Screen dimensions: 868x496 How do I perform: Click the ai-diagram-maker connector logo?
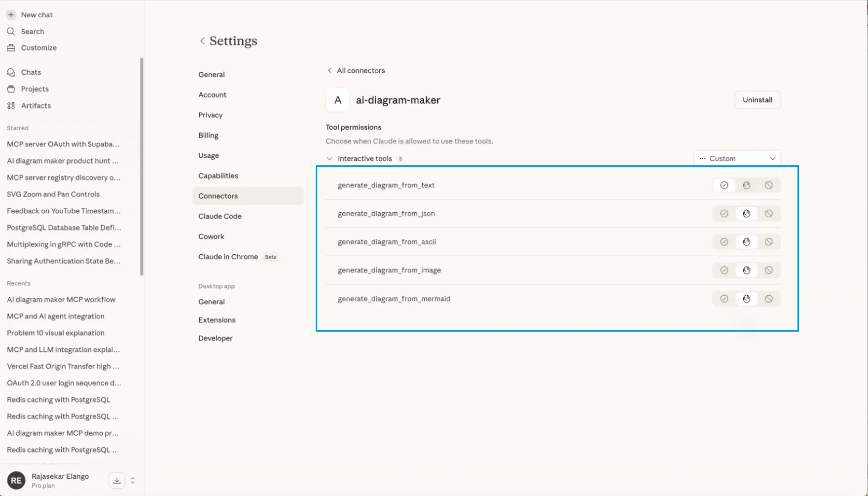[x=337, y=100]
